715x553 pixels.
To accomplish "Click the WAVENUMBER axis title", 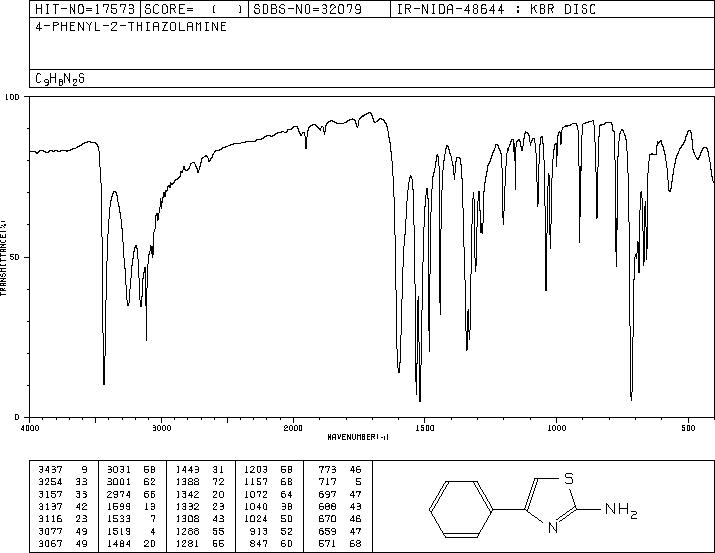I will [x=358, y=437].
